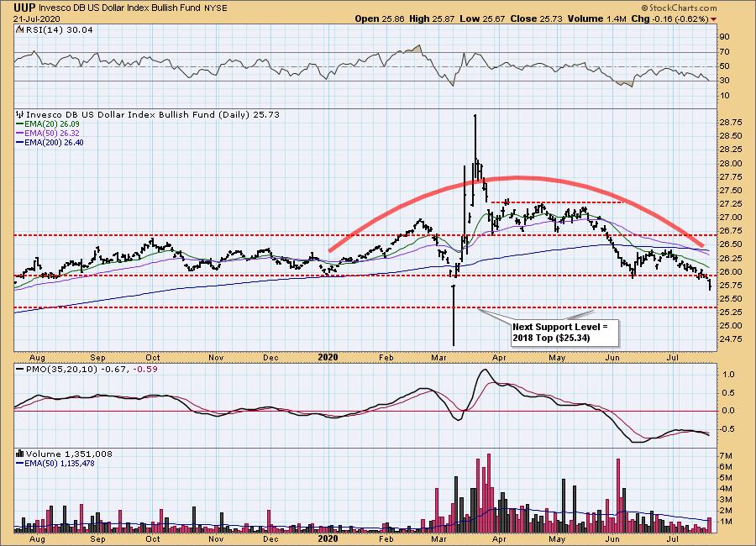The height and width of the screenshot is (546, 756).
Task: Click the Invesco DB (Daily) 25.73 legend
Action: click(152, 115)
